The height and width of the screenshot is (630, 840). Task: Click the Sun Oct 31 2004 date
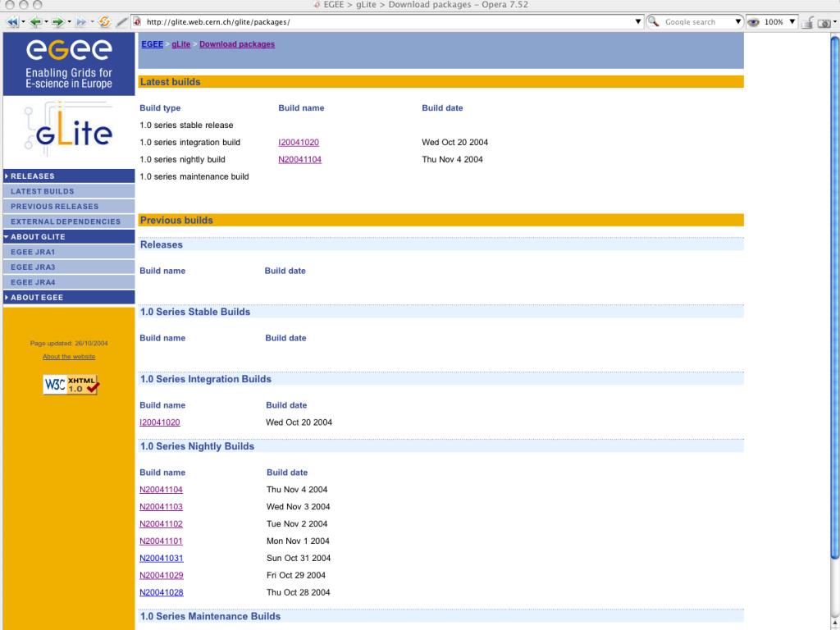coord(299,558)
